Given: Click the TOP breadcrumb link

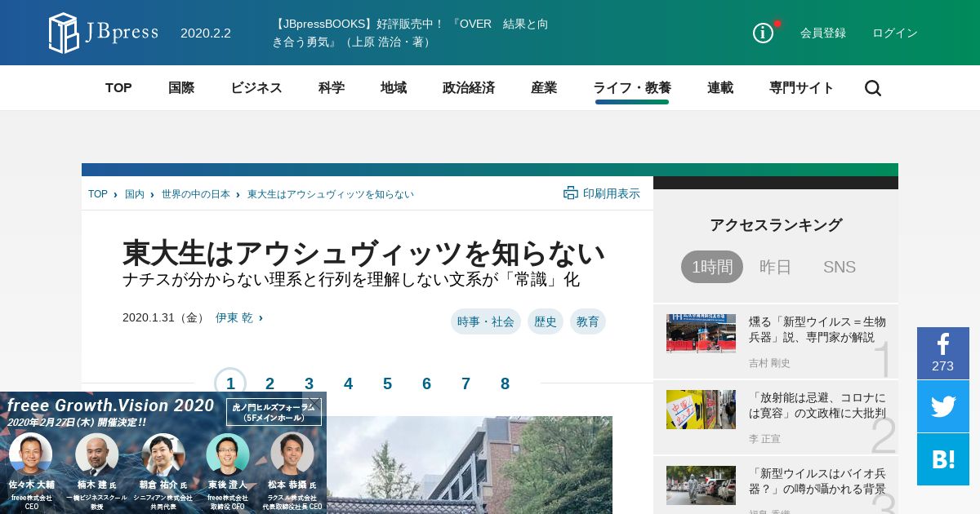Looking at the screenshot, I should [x=98, y=194].
